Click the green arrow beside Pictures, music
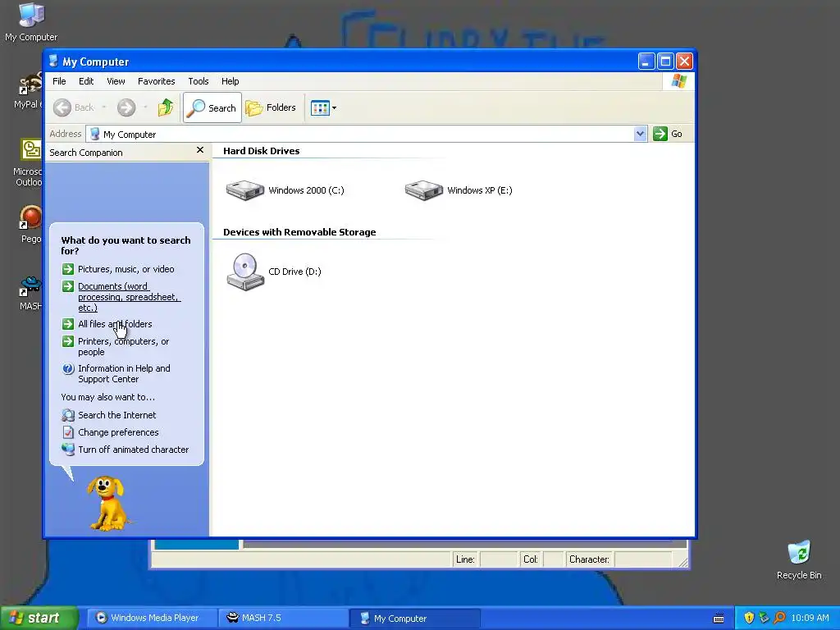This screenshot has height=630, width=840. [68, 269]
